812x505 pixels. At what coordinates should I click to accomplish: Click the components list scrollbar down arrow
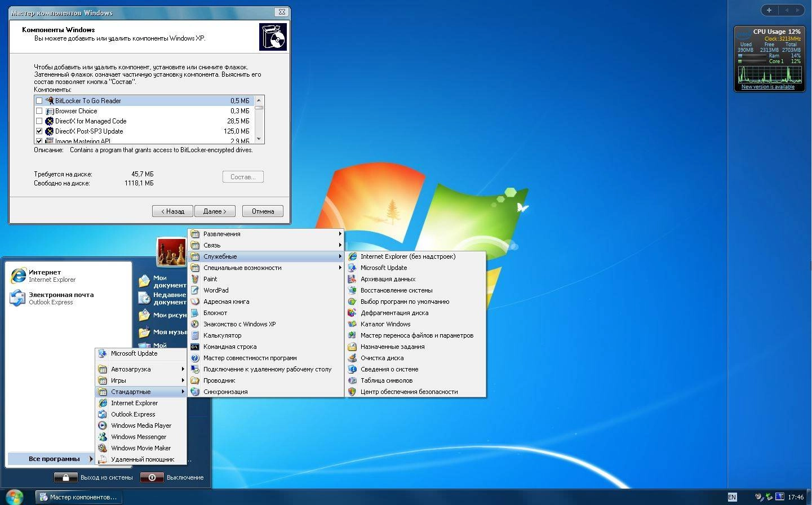tap(259, 139)
